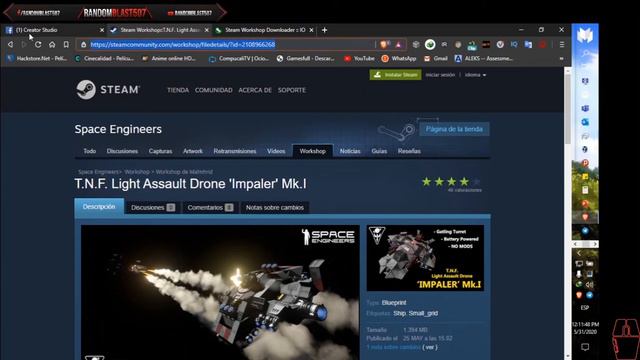Screen dimensions: 640x360
Task: Open the idioma language dropdown
Action: [x=476, y=75]
